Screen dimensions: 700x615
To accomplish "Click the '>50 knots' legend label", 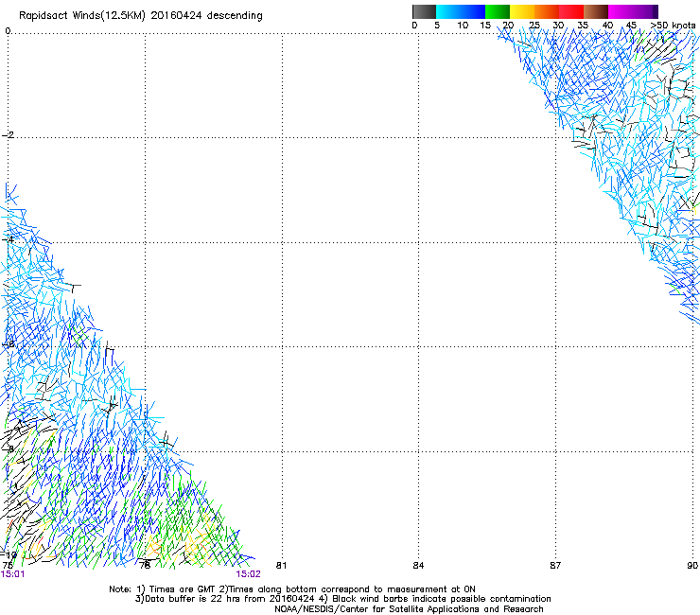I will coord(673,26).
